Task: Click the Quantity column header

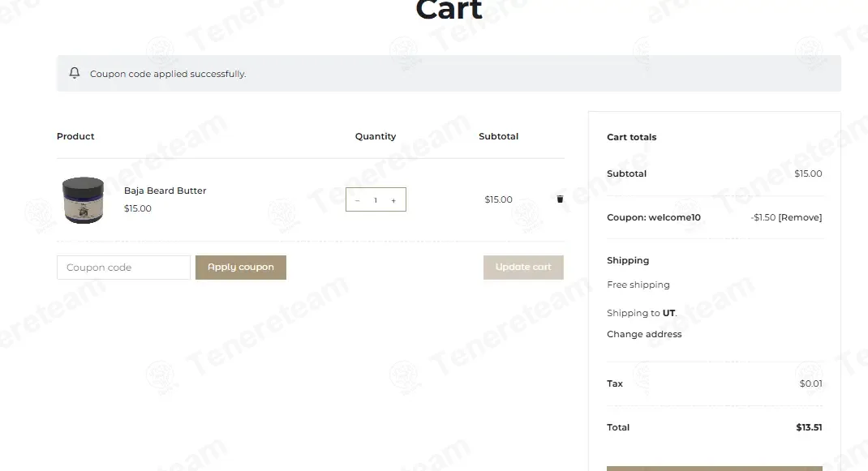Action: point(376,136)
